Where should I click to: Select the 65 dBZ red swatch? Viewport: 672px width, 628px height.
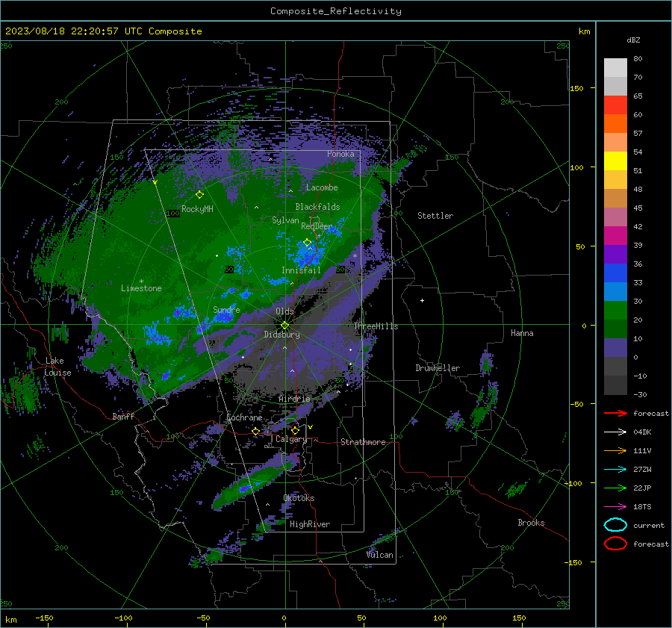pyautogui.click(x=615, y=105)
